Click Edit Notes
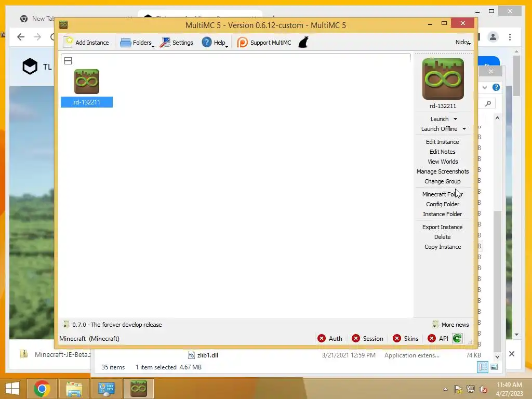The height and width of the screenshot is (399, 532). click(443, 152)
